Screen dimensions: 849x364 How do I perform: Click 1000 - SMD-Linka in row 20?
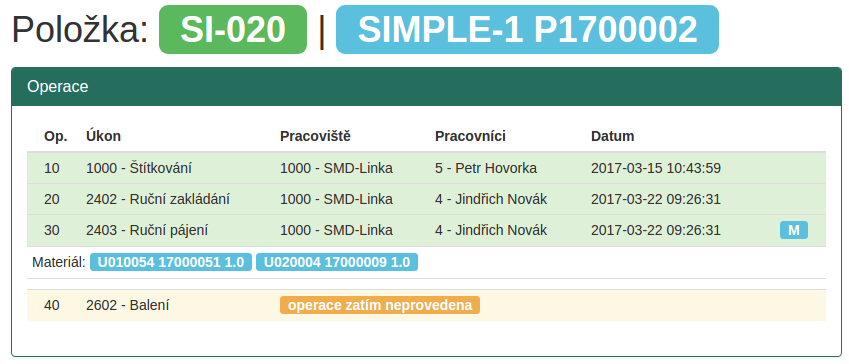336,199
